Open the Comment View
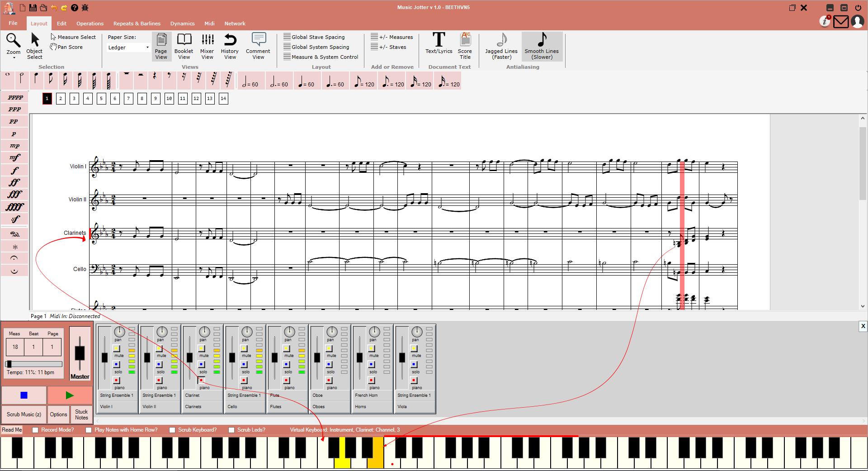868x471 pixels. coord(258,45)
